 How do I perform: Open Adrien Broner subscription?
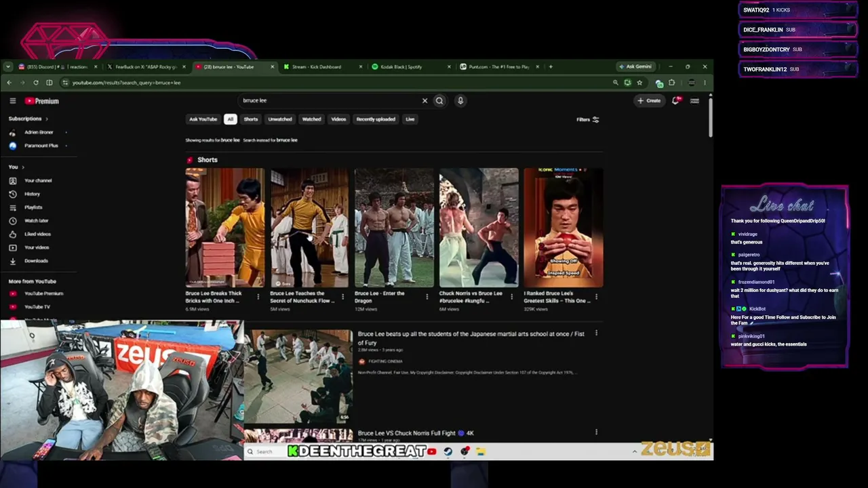pyautogui.click(x=39, y=132)
